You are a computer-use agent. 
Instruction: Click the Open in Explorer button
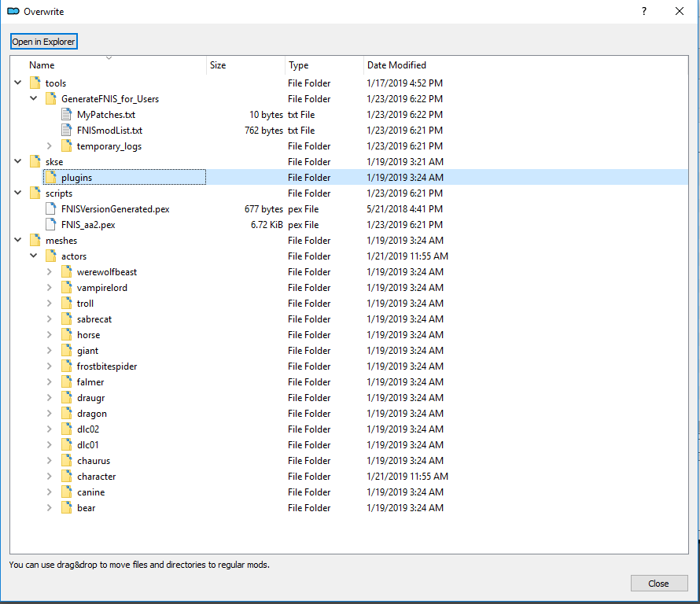[x=44, y=42]
